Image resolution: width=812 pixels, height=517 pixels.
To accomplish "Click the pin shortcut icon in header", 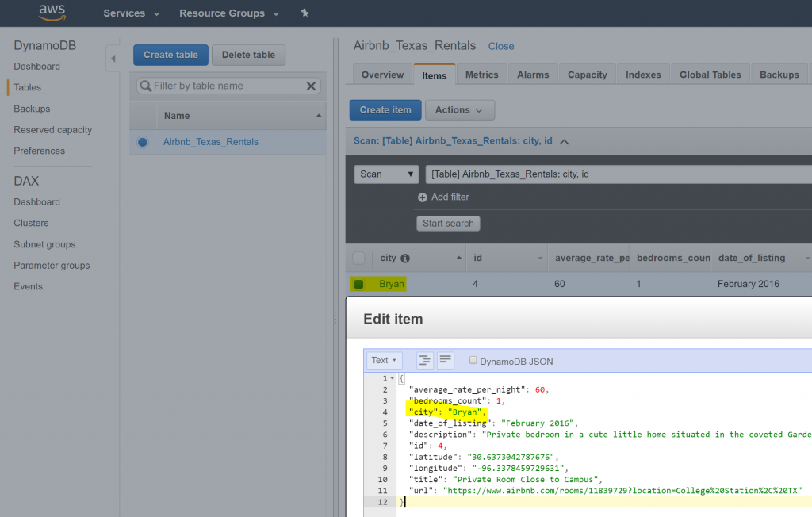I will click(x=305, y=13).
